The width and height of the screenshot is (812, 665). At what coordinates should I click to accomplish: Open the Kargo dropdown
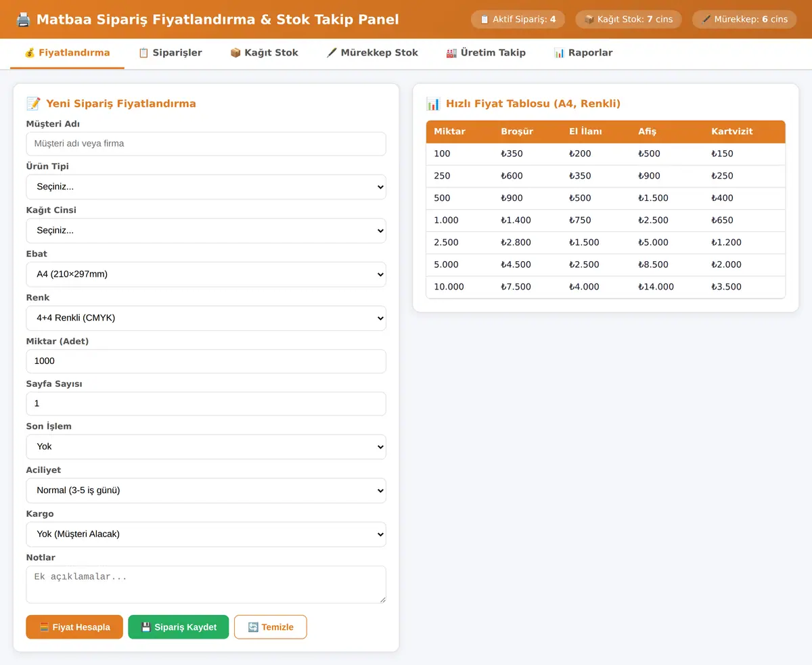point(206,534)
